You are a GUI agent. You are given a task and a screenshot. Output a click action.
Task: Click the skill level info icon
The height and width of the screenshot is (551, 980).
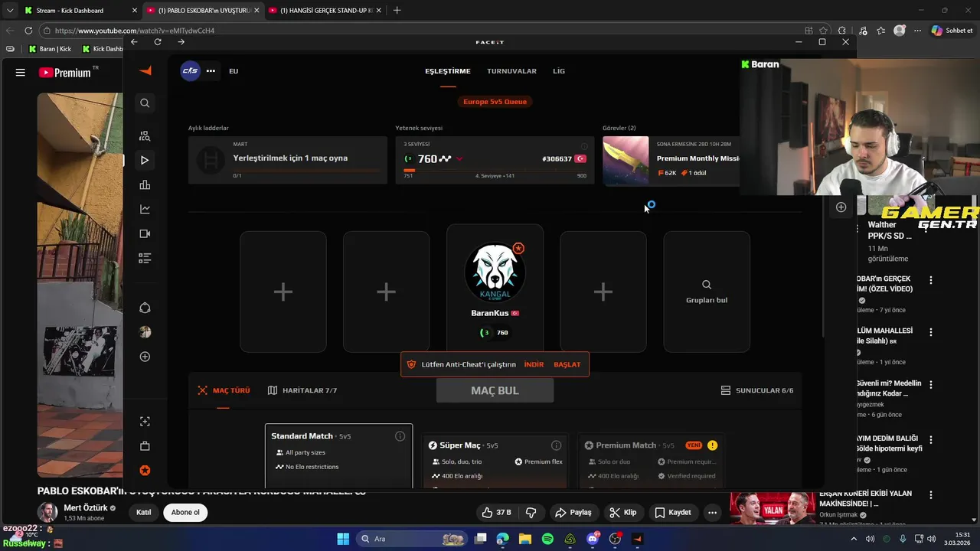point(584,145)
